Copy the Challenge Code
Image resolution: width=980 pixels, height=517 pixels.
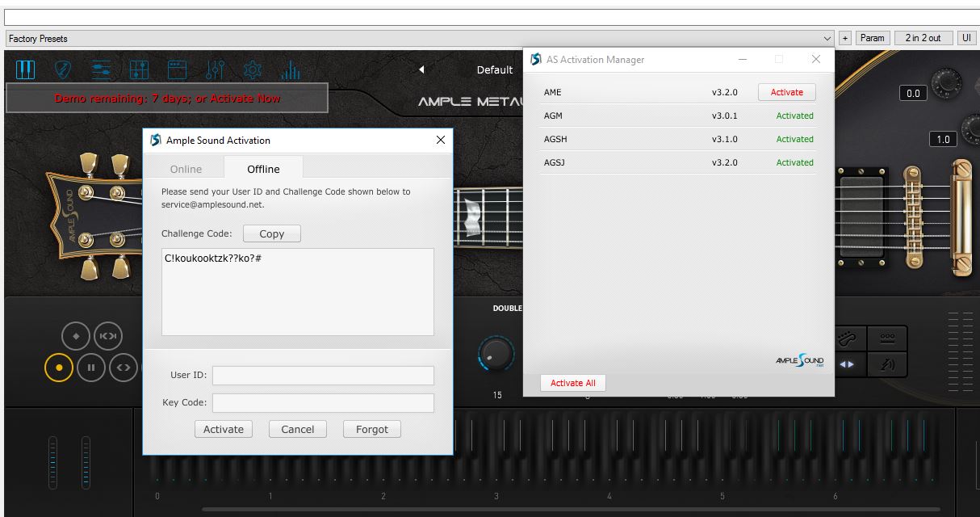271,233
